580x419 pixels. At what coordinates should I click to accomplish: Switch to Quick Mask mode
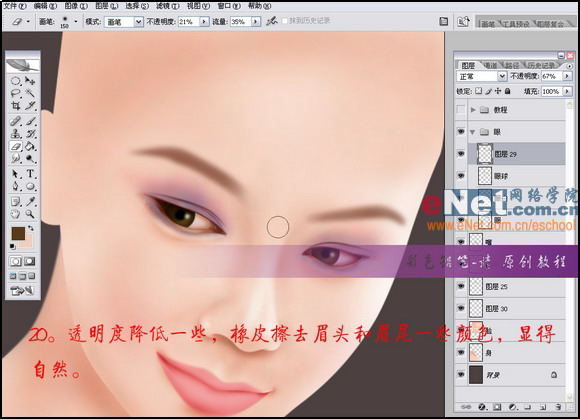[x=30, y=261]
